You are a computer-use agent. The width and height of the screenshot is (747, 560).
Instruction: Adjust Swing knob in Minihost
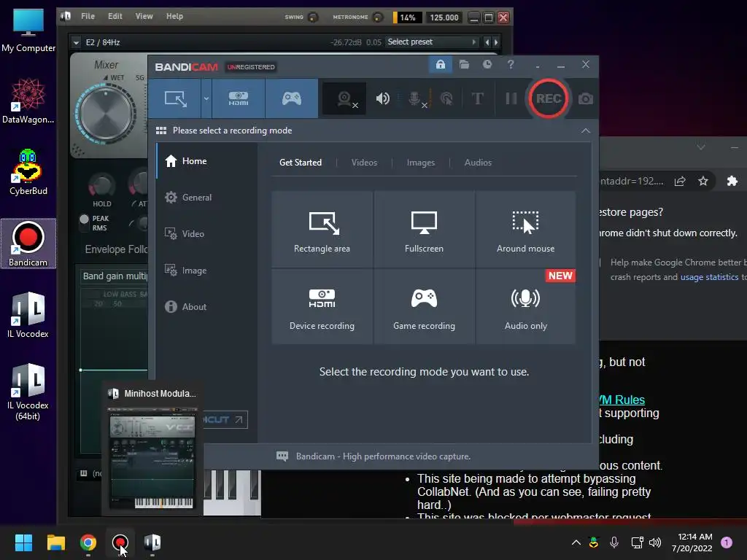pyautogui.click(x=313, y=17)
